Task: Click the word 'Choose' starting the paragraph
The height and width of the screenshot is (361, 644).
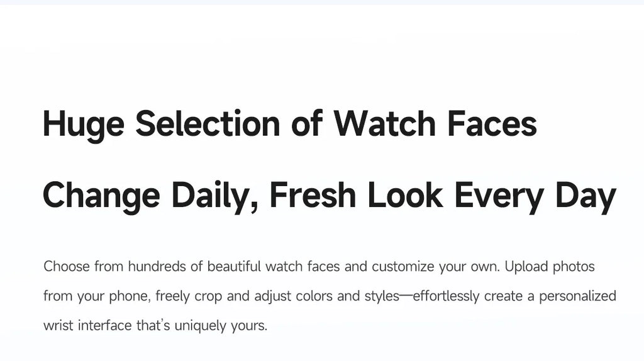Action: pos(67,267)
